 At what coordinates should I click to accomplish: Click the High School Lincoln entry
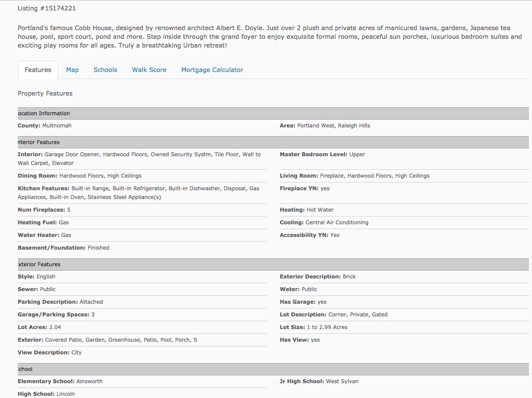click(x=46, y=394)
